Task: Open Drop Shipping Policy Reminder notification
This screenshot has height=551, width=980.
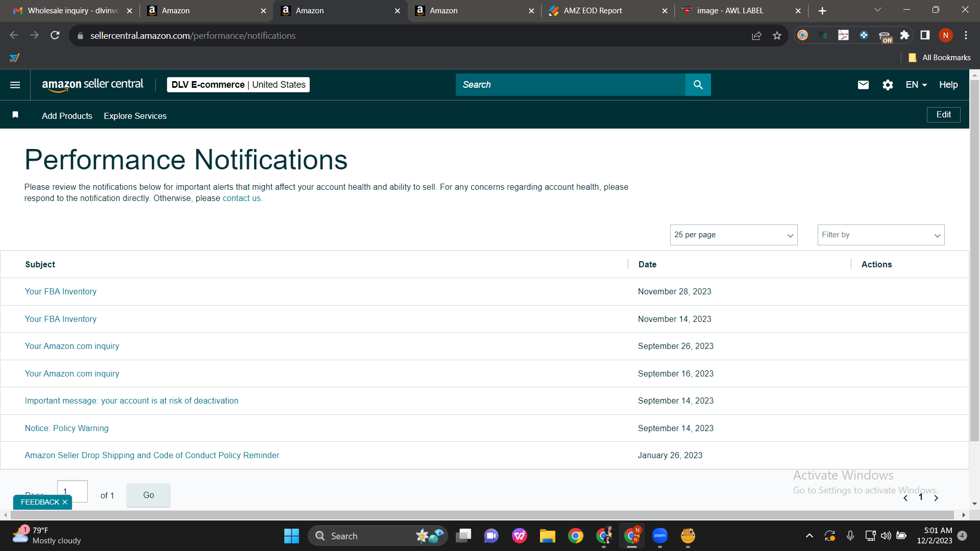Action: [x=152, y=455]
